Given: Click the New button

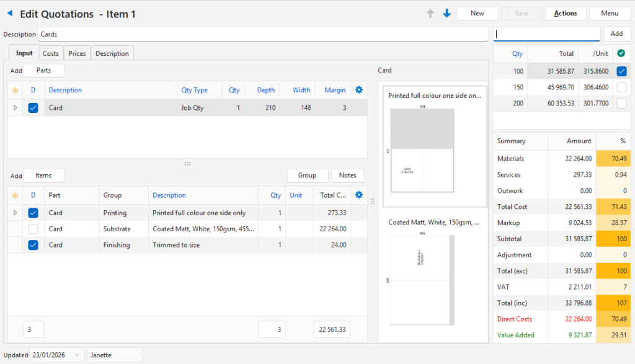Looking at the screenshot, I should [x=477, y=13].
